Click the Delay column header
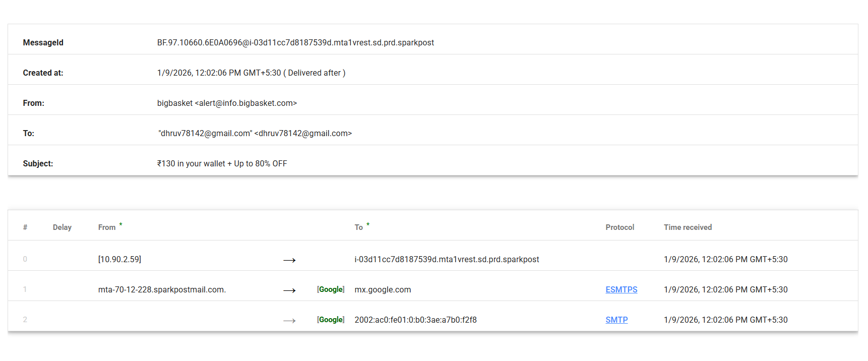The height and width of the screenshot is (361, 868). [62, 227]
